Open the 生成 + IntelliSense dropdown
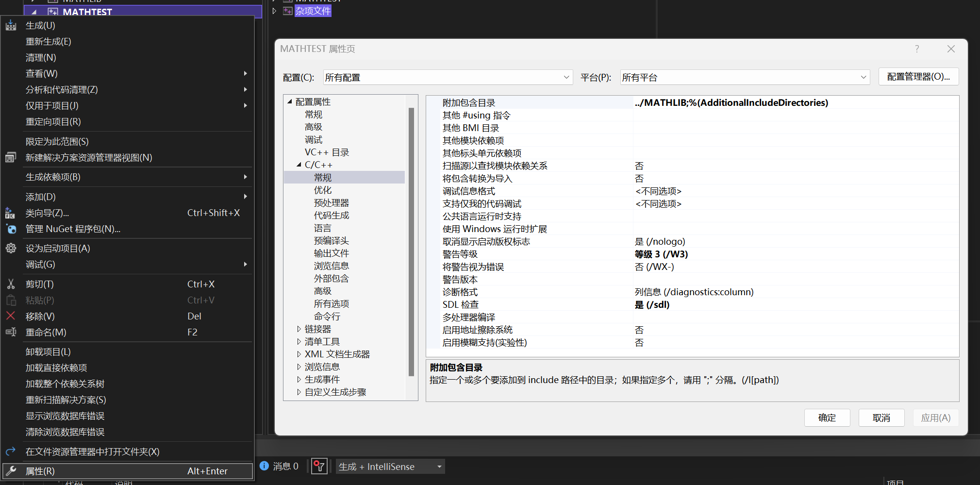The height and width of the screenshot is (485, 980). point(390,467)
